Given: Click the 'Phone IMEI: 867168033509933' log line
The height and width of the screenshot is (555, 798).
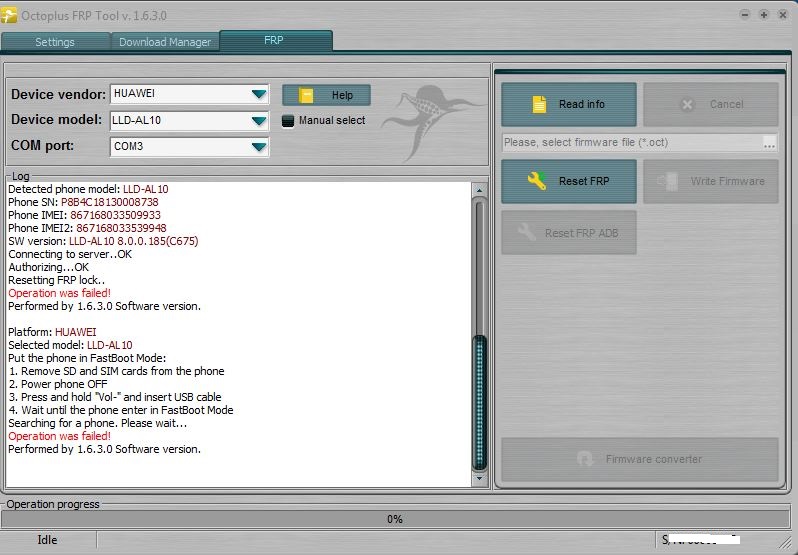Looking at the screenshot, I should (x=84, y=215).
